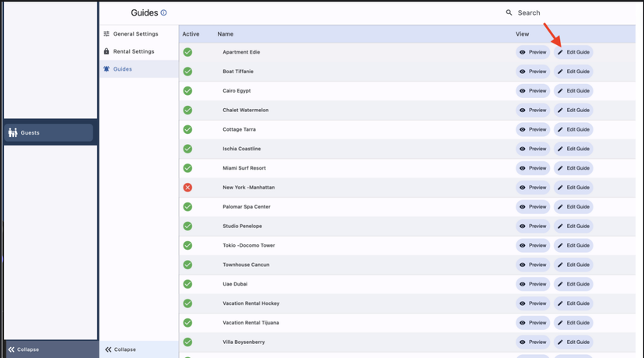Click the info icon beside Guides title
Screen dimensions: 644x358
tap(163, 13)
